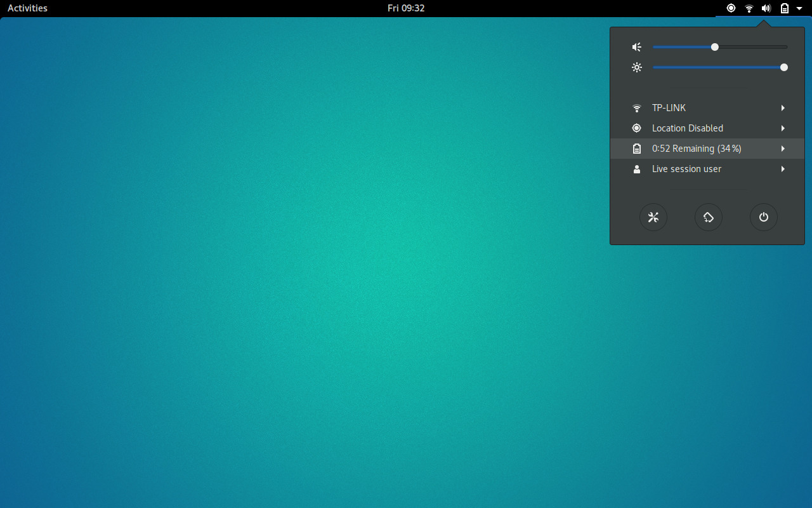Click the location pin icon
Image resolution: width=812 pixels, height=508 pixels.
tap(636, 128)
